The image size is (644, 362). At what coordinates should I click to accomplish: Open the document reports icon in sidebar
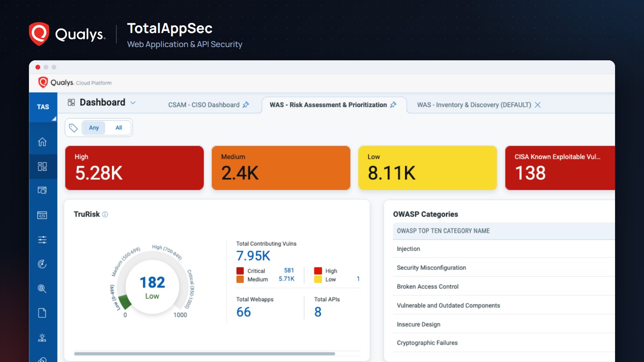[x=42, y=313]
